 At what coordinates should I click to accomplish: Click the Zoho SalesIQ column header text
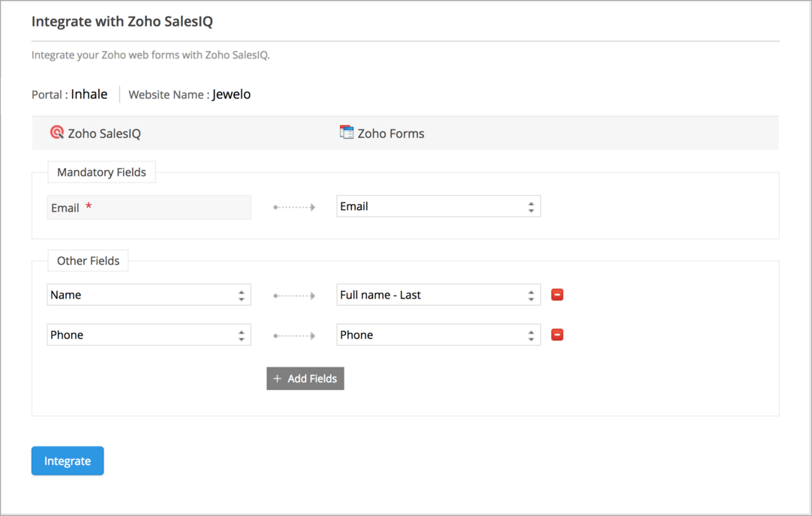tap(104, 133)
